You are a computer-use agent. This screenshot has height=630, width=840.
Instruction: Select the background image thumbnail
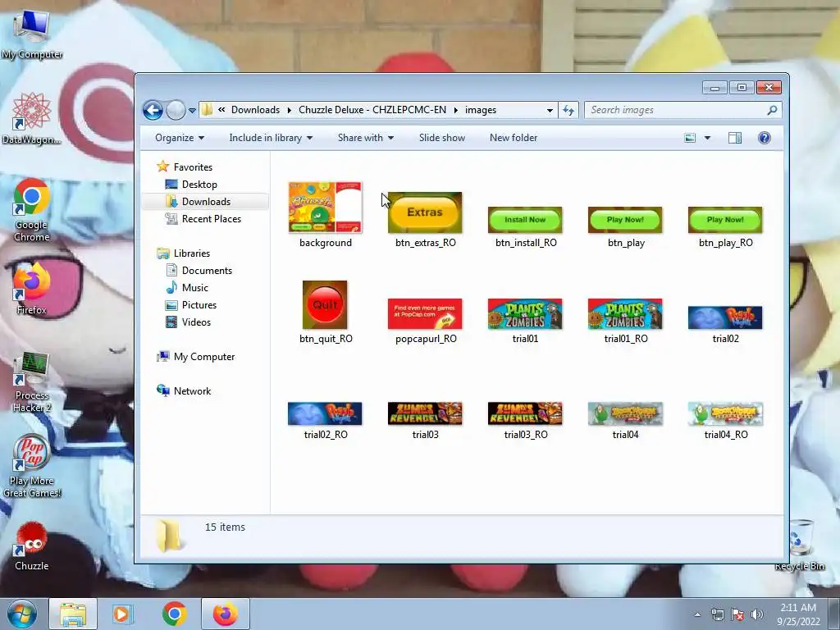click(325, 208)
